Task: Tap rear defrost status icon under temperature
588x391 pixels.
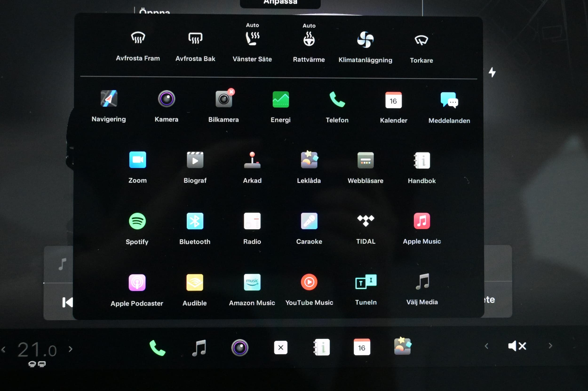Action: [x=42, y=364]
